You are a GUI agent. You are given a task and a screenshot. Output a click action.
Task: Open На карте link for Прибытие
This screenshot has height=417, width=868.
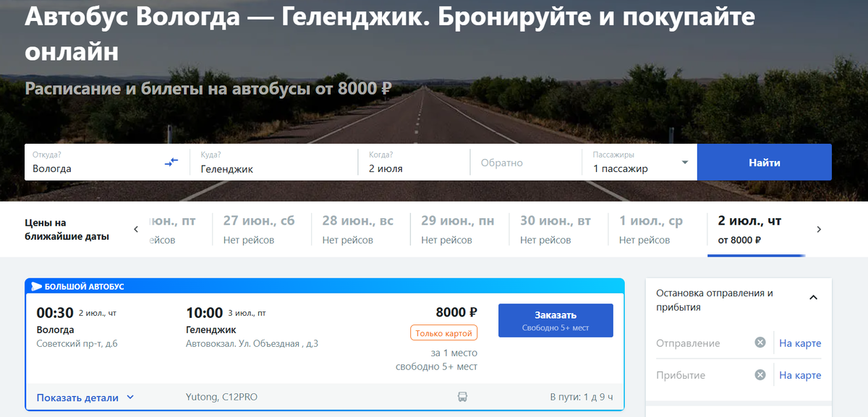pyautogui.click(x=800, y=375)
